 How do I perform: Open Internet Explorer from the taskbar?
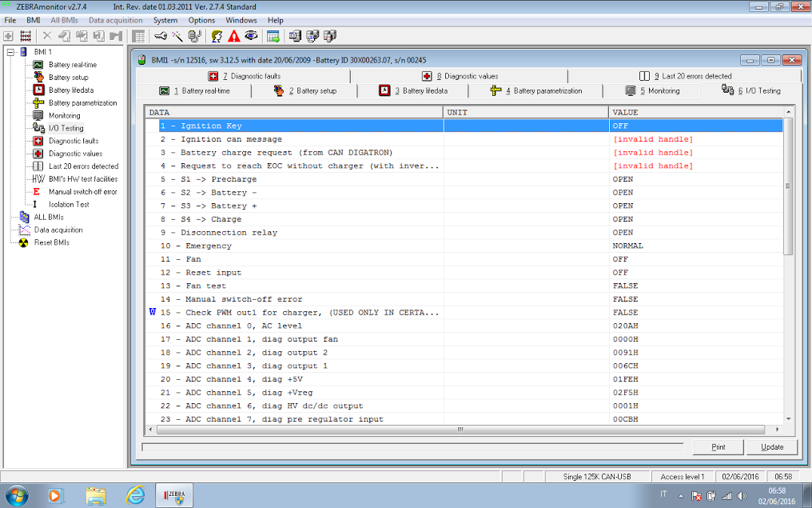136,495
